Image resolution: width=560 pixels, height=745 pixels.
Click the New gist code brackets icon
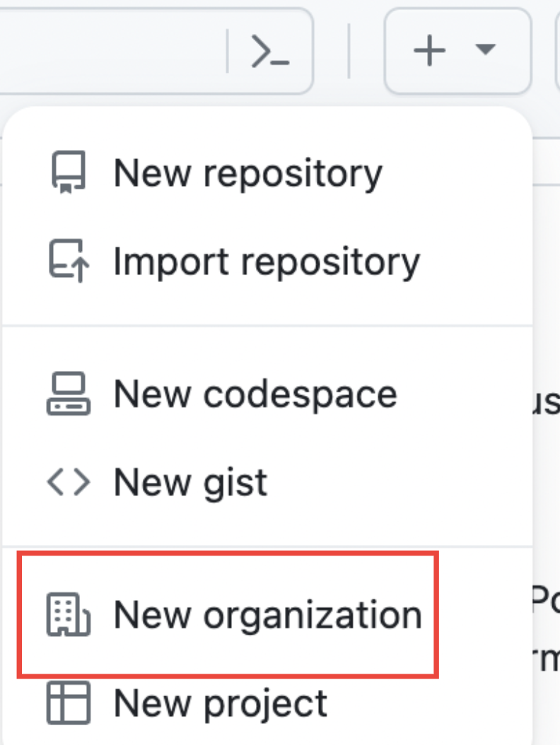69,482
